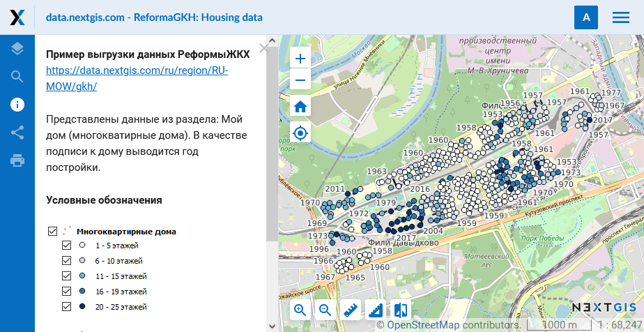Viewport: 644px width, 332px height.
Task: Open the search panel in sidebar
Action: [17, 77]
